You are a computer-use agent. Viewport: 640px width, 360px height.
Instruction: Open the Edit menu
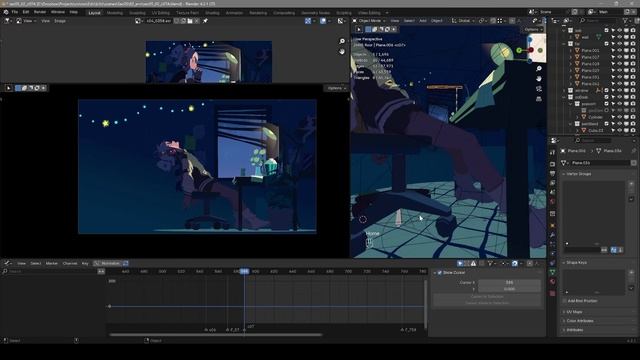click(x=26, y=12)
